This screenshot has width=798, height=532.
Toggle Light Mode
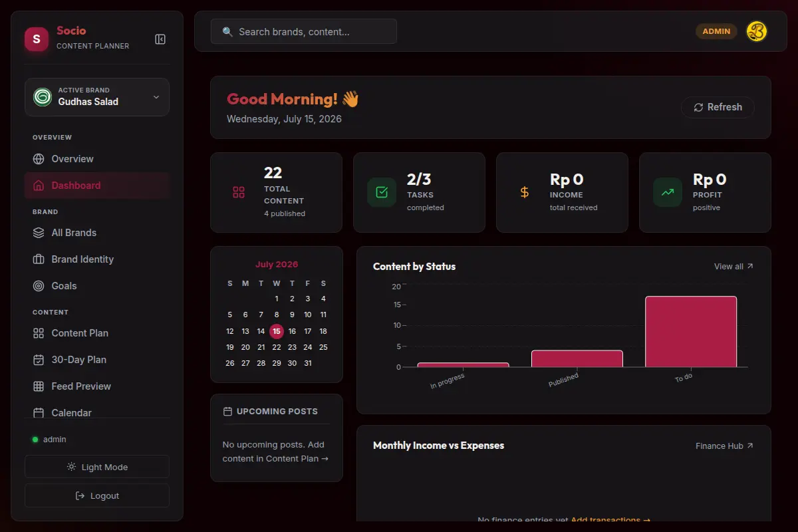[97, 467]
